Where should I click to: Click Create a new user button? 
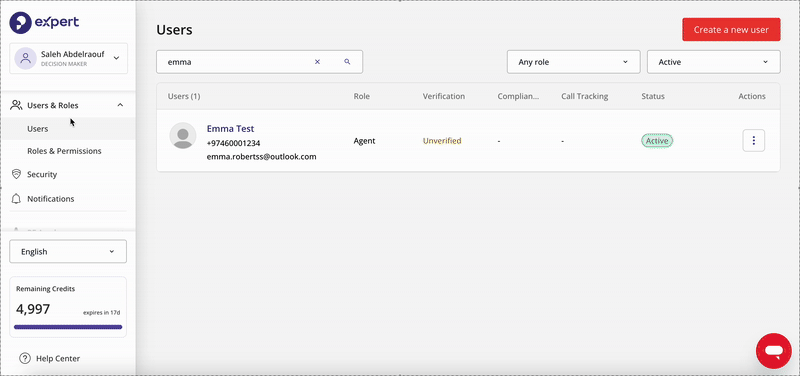(x=731, y=30)
